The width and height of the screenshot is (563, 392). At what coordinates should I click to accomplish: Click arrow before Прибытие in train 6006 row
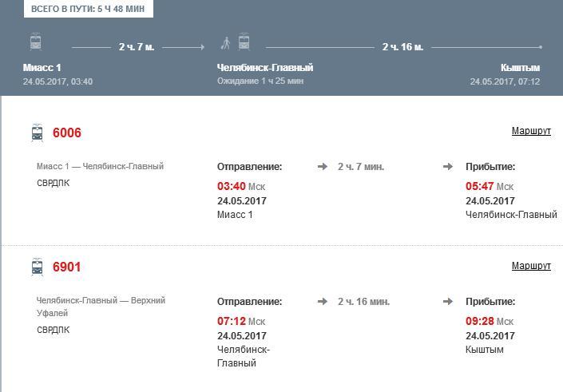448,167
